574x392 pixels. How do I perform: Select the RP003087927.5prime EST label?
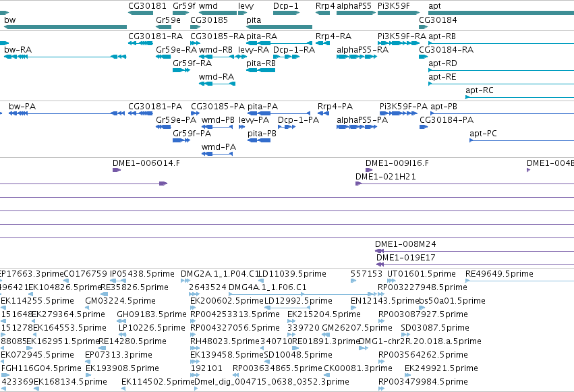pyautogui.click(x=423, y=314)
